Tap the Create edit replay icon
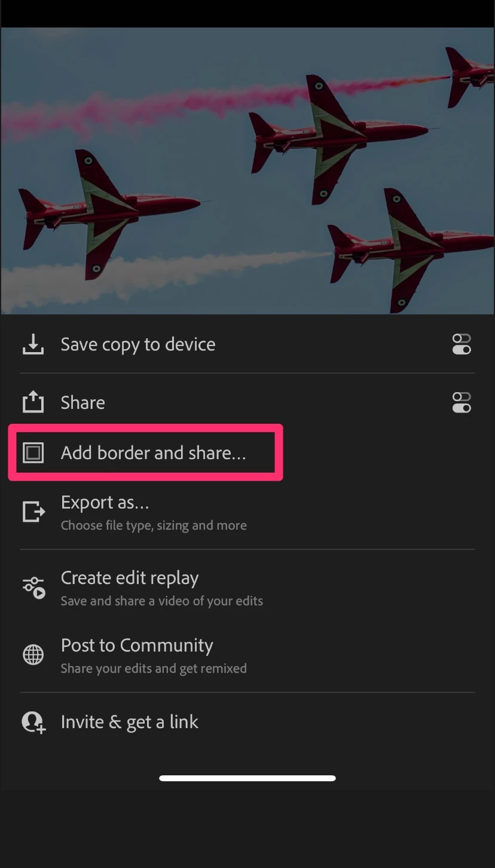 (x=33, y=588)
